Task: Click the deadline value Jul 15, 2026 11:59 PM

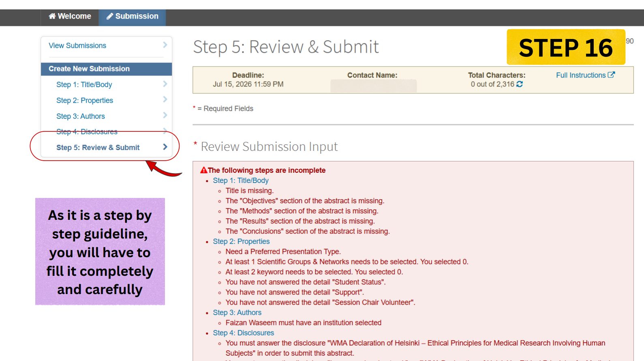Action: [248, 84]
